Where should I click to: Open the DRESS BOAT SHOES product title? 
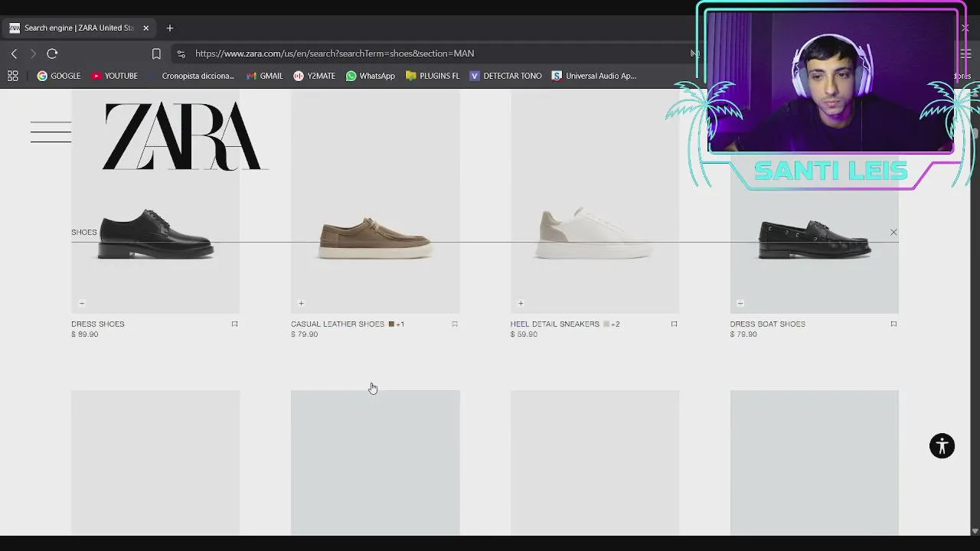point(767,324)
